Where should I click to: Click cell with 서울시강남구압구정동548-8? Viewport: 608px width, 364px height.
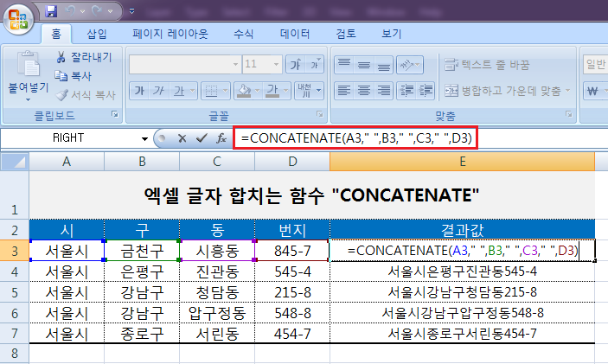[x=462, y=313]
